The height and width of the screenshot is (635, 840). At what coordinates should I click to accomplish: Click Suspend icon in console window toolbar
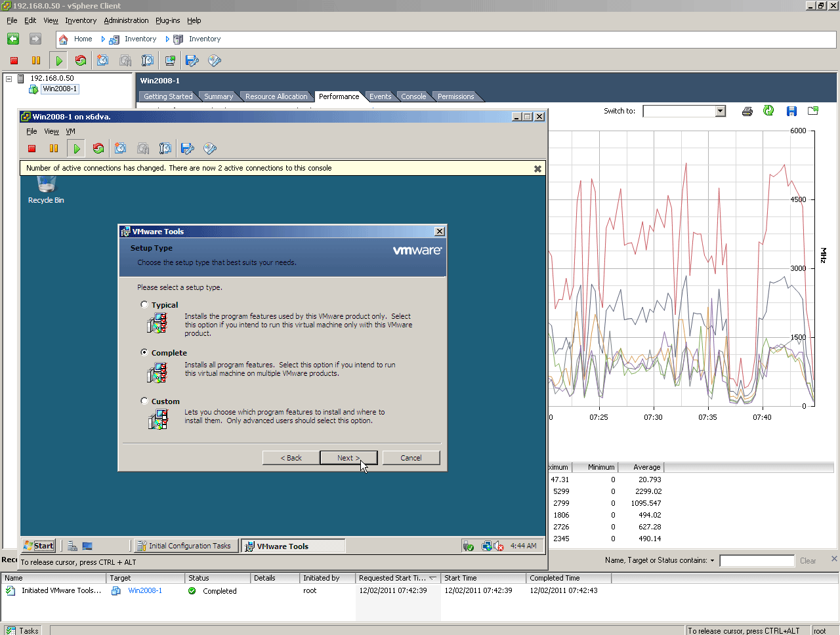[54, 148]
